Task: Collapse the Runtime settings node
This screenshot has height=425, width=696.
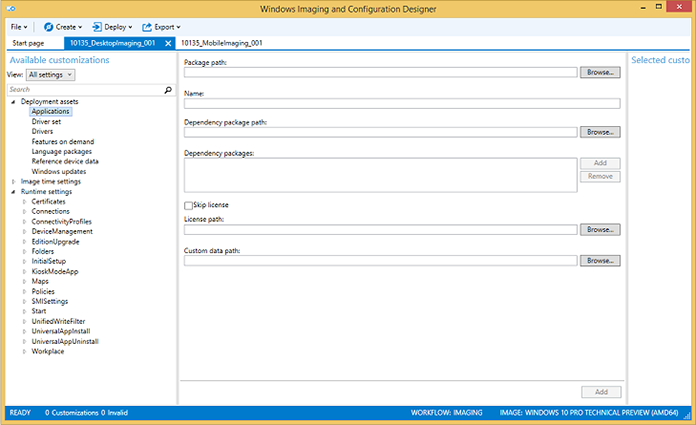Action: coord(13,192)
